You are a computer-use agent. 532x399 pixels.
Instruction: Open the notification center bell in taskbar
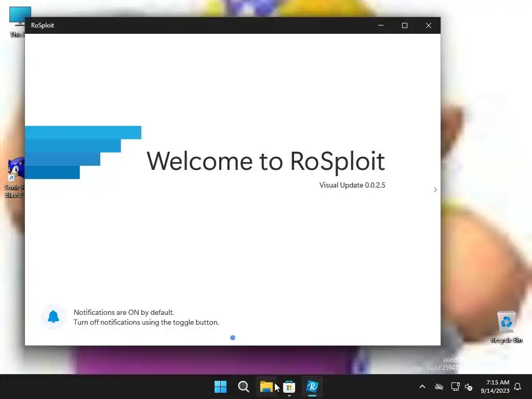point(518,387)
